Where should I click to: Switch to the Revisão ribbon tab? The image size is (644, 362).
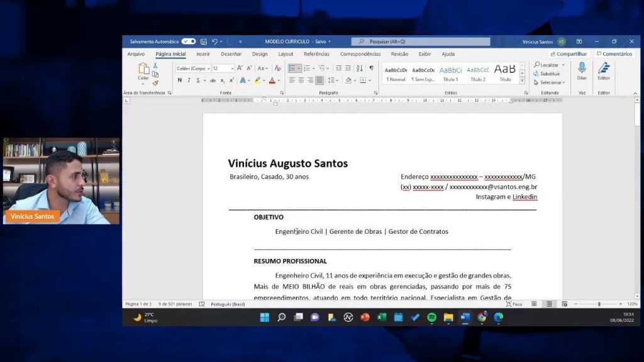(398, 54)
